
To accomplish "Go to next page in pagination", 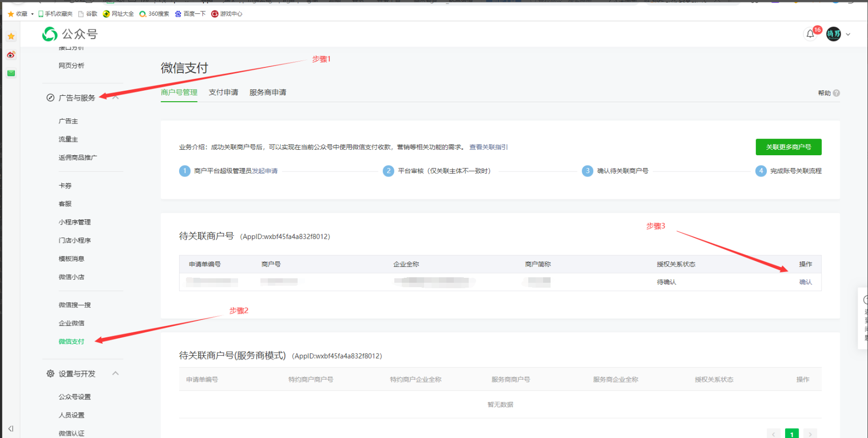I will (810, 434).
